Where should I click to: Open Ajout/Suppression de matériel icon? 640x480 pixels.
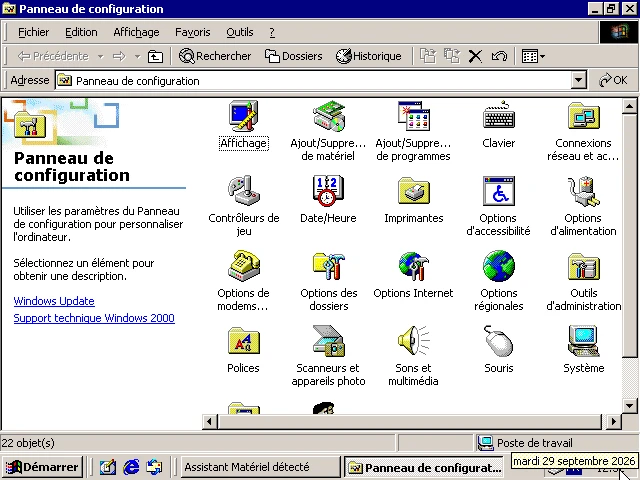329,117
